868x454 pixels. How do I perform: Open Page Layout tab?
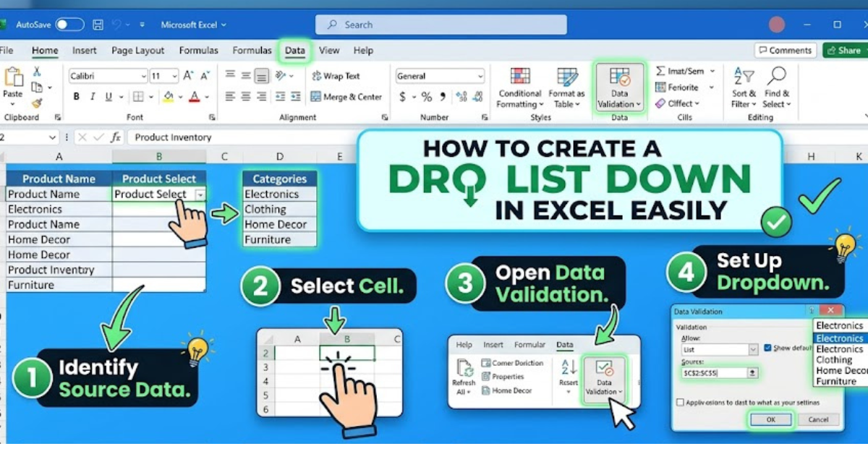click(138, 51)
